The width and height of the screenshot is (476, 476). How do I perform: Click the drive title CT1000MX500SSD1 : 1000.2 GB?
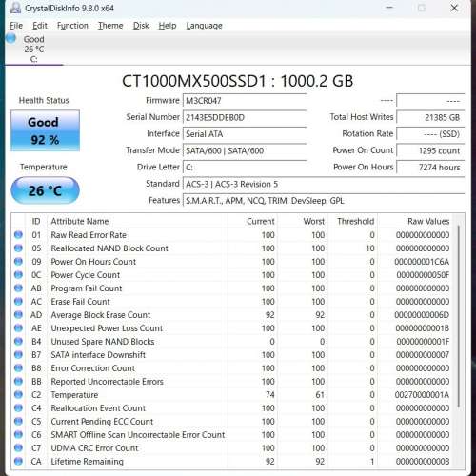[237, 81]
